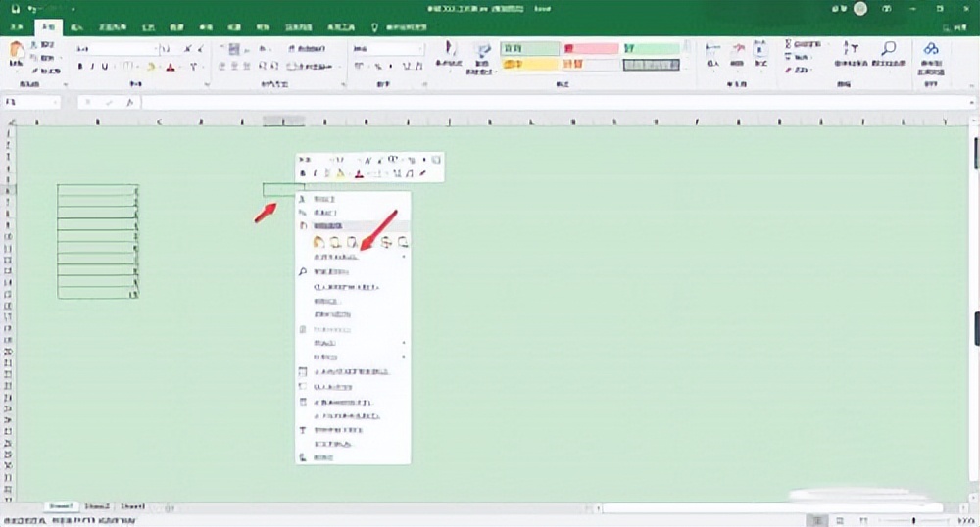
Task: Open the File tab
Action: 17,27
